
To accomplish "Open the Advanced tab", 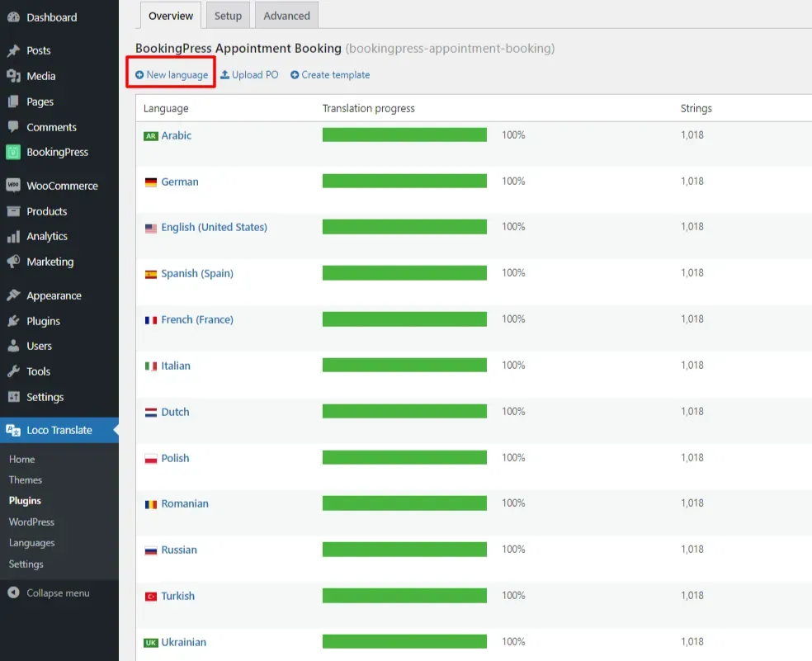I will pyautogui.click(x=286, y=16).
